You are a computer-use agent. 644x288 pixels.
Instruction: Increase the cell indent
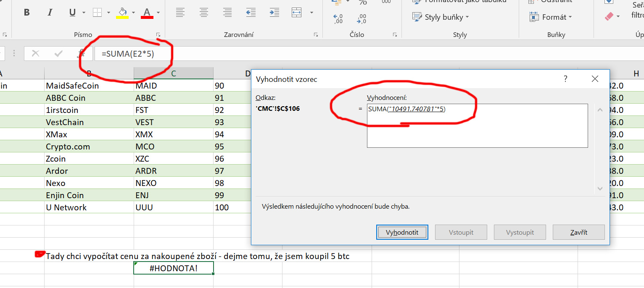pos(274,13)
